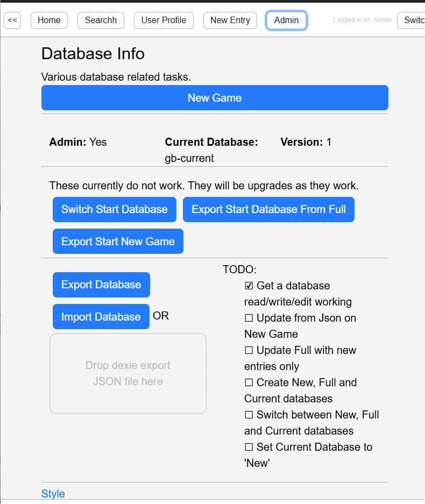The width and height of the screenshot is (425, 504).
Task: Open the Searchh page
Action: pos(101,20)
